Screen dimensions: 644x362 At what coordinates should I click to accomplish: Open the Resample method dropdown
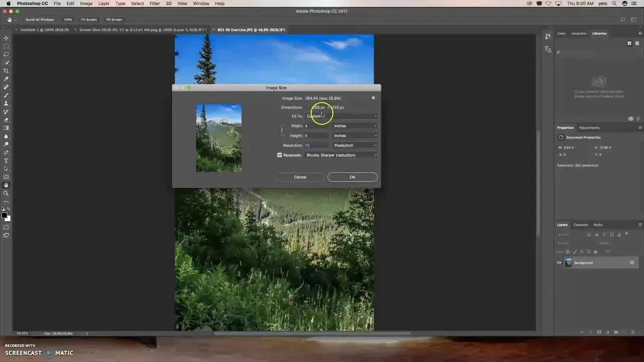point(341,155)
